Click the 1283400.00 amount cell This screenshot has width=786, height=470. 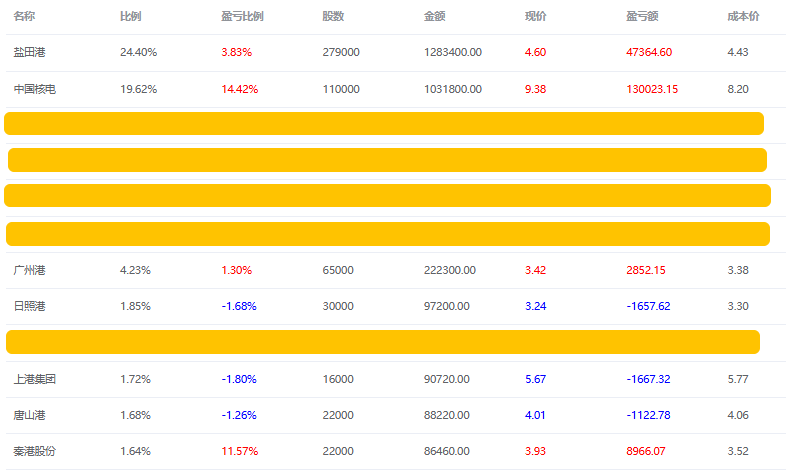coord(453,52)
